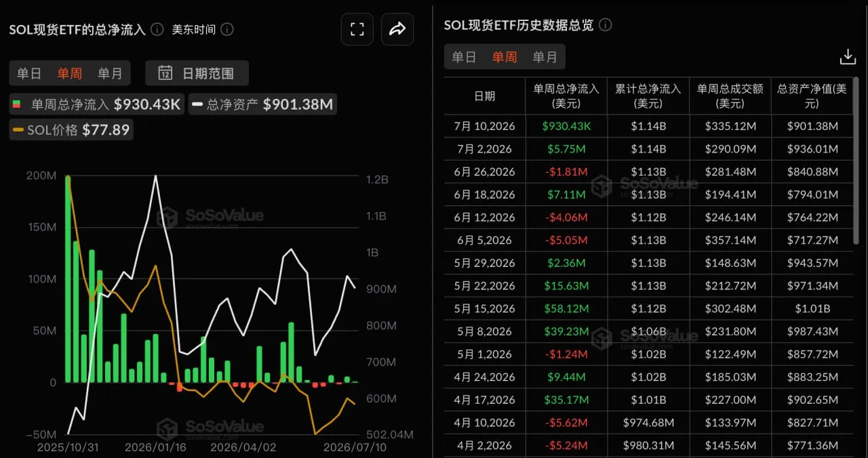The width and height of the screenshot is (868, 458).
Task: Switch chart to 单月 view
Action: [x=110, y=73]
